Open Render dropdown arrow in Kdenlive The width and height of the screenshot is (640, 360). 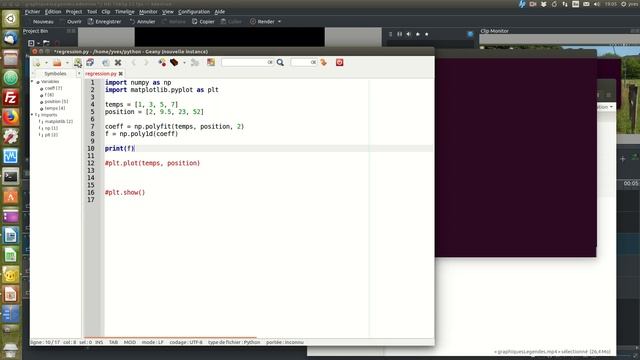coord(280,22)
